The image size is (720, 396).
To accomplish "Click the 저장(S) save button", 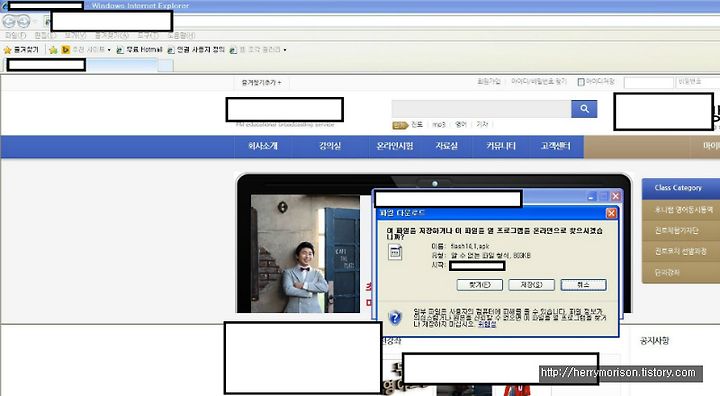I will pos(531,285).
